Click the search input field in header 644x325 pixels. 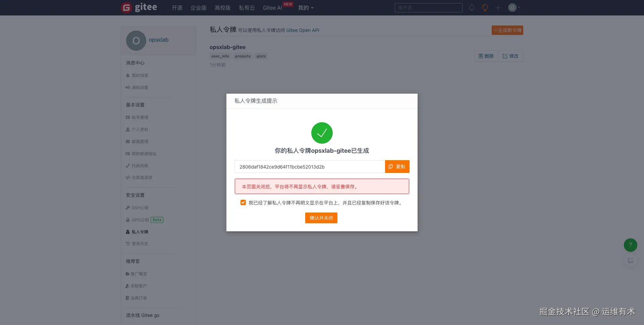pos(428,8)
